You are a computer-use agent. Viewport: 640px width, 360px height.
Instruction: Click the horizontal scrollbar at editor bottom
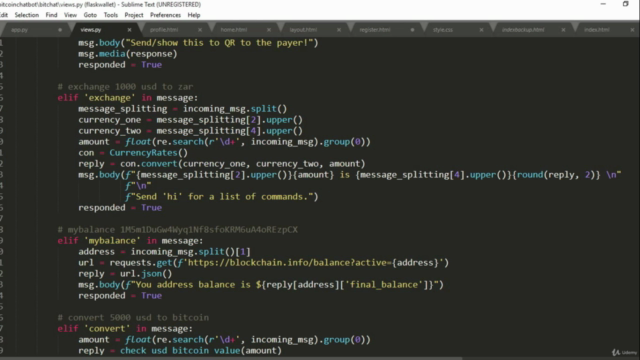pos(231,358)
